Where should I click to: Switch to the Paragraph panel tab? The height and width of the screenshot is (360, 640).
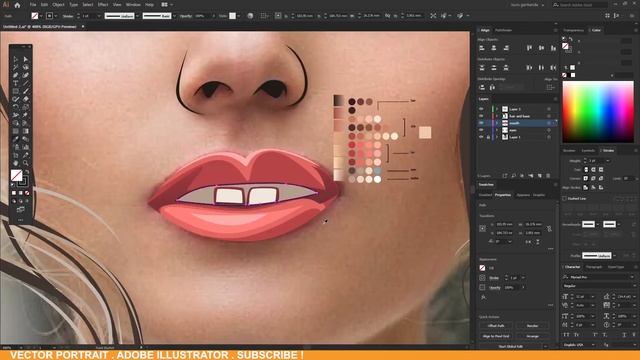[x=594, y=267]
